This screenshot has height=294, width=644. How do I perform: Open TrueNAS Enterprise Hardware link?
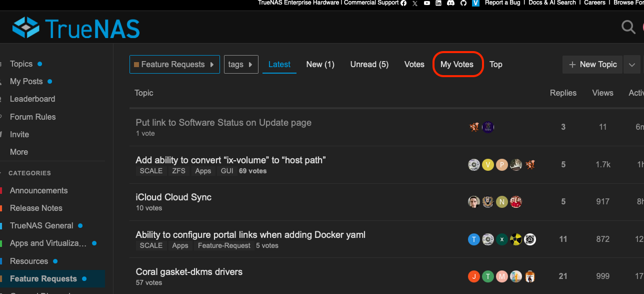click(298, 3)
